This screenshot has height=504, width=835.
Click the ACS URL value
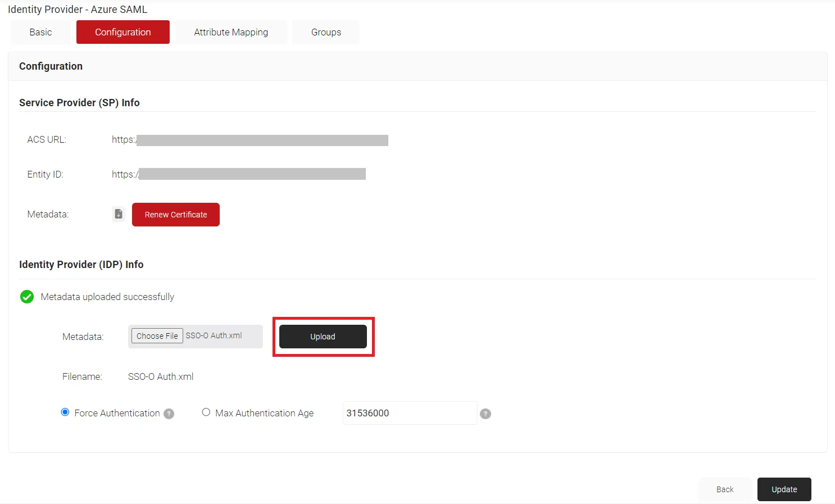tap(250, 140)
